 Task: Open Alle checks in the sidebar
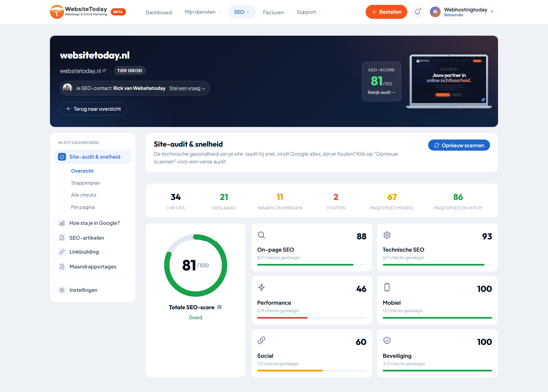pyautogui.click(x=84, y=195)
